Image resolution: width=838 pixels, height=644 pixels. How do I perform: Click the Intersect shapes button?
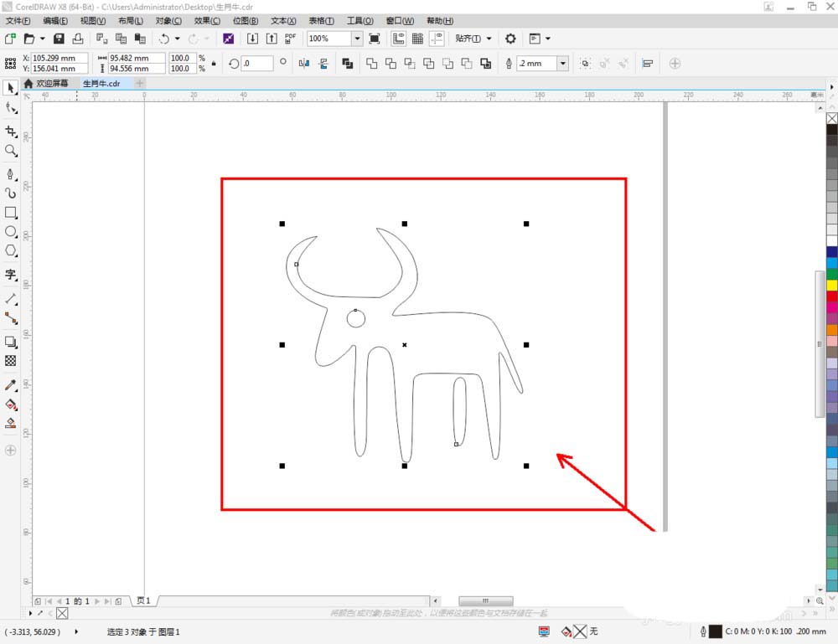[410, 64]
